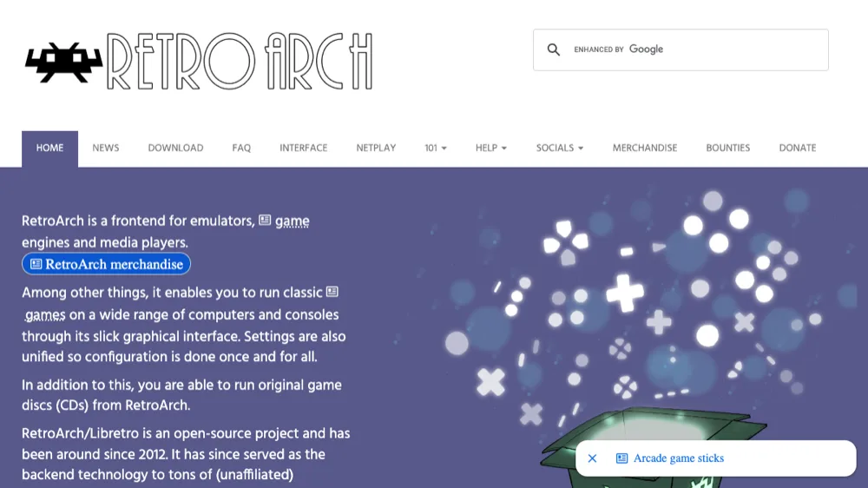Open the NETPLAY page
This screenshot has width=868, height=488.
376,148
